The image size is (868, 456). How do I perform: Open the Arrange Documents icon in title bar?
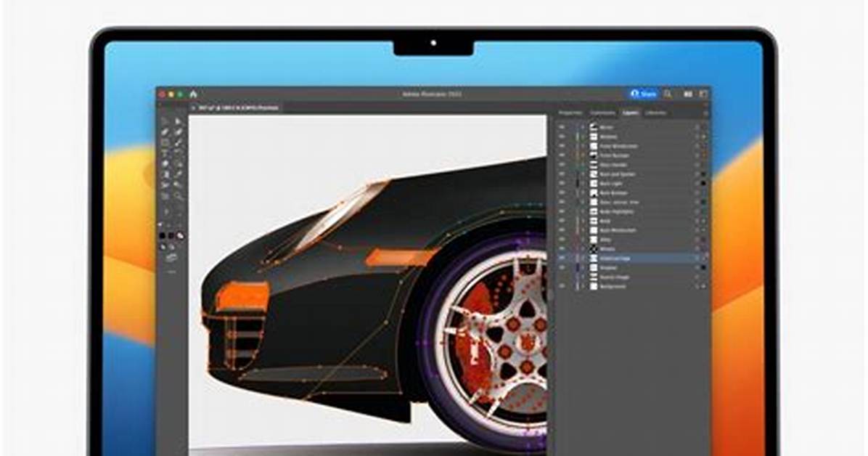tap(688, 94)
